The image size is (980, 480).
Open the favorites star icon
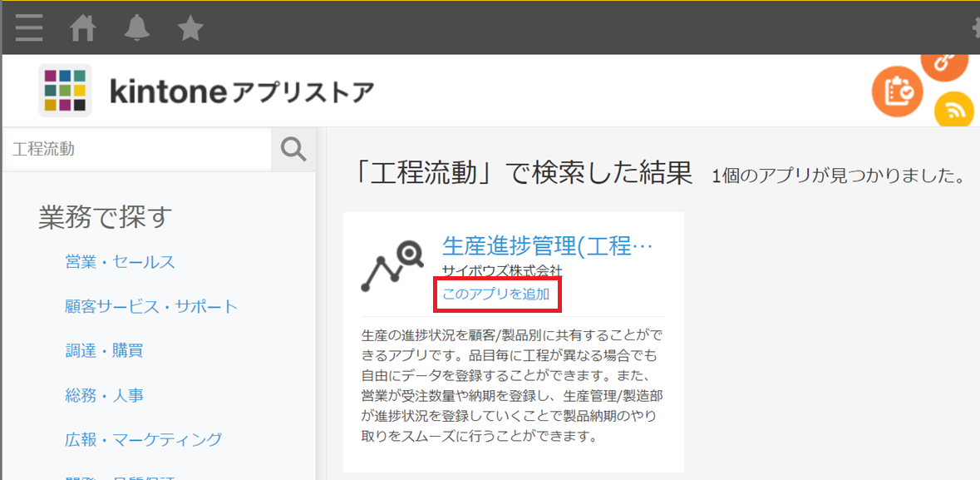tap(190, 28)
